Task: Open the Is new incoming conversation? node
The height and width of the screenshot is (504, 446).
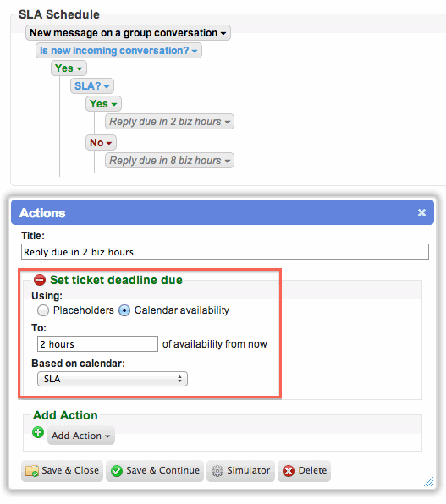Action: (x=118, y=51)
